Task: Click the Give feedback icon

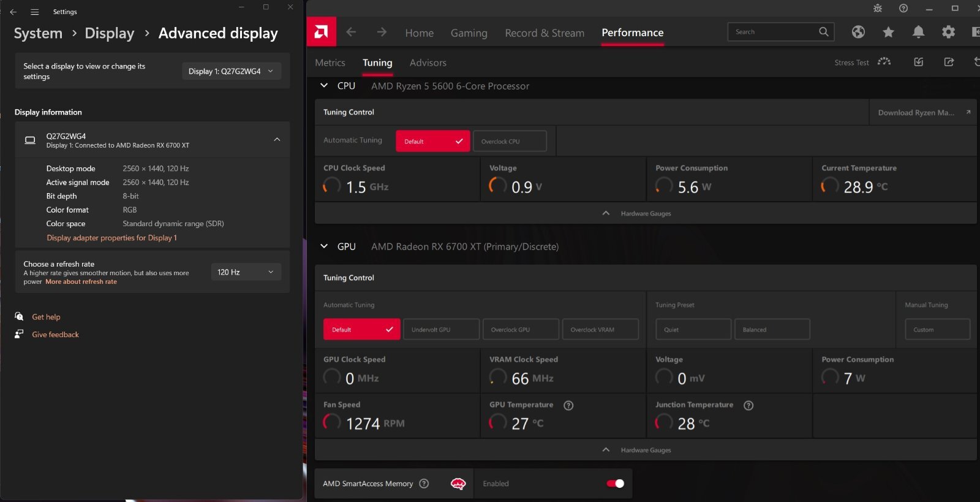Action: pyautogui.click(x=19, y=334)
